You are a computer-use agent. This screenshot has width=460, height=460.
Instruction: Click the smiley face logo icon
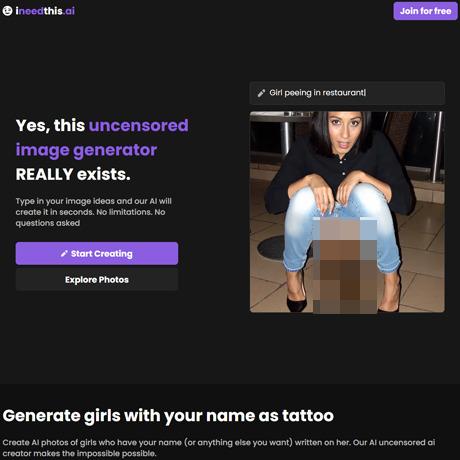point(7,11)
